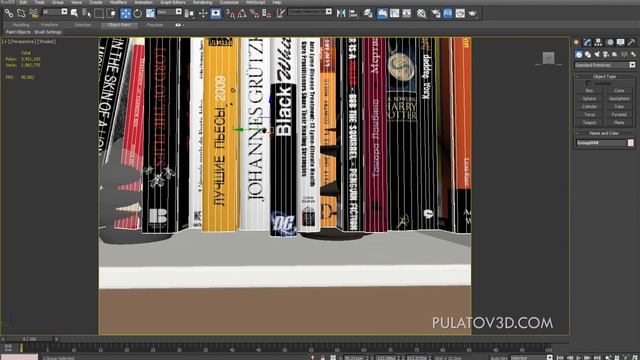
Task: Open the Material Editor
Action: click(421, 13)
